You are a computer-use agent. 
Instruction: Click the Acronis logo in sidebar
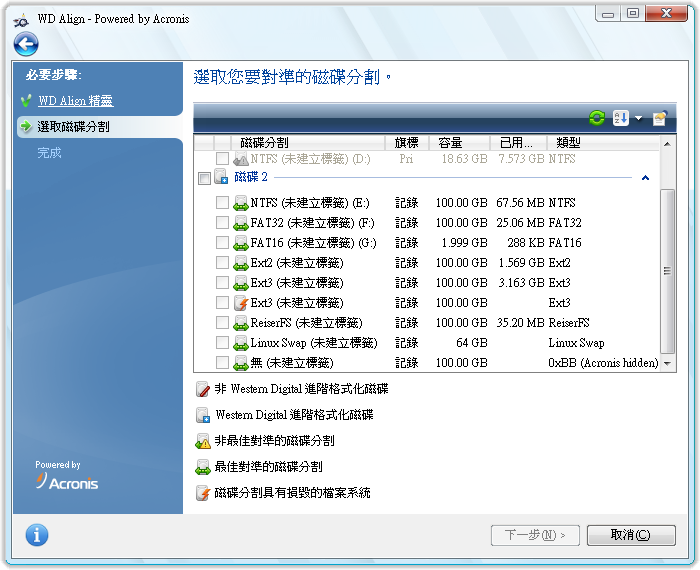point(67,481)
